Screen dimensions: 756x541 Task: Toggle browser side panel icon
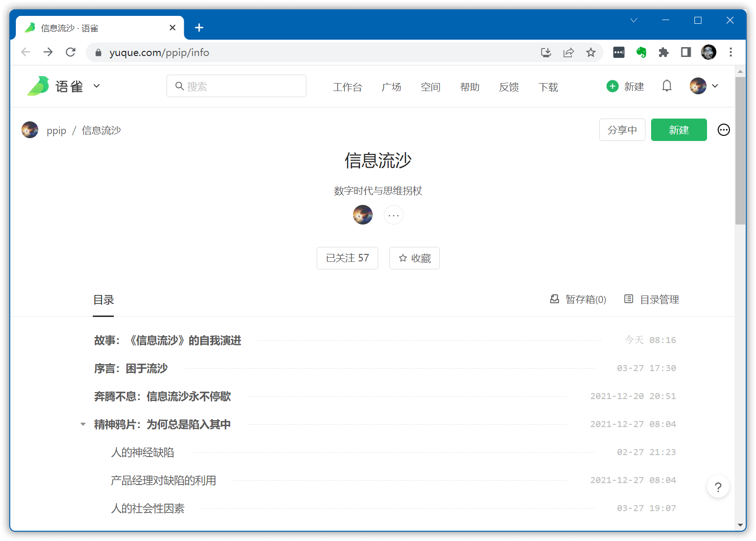tap(686, 52)
